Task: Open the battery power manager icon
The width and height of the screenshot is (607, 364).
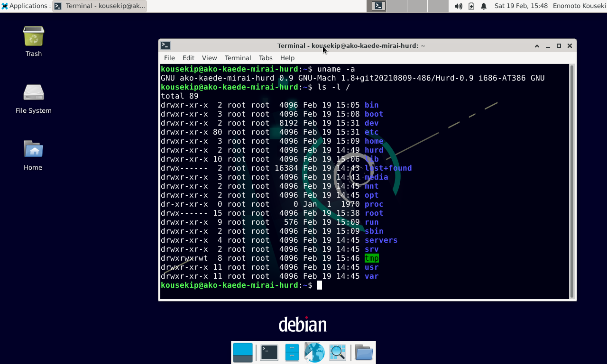Action: click(471, 6)
